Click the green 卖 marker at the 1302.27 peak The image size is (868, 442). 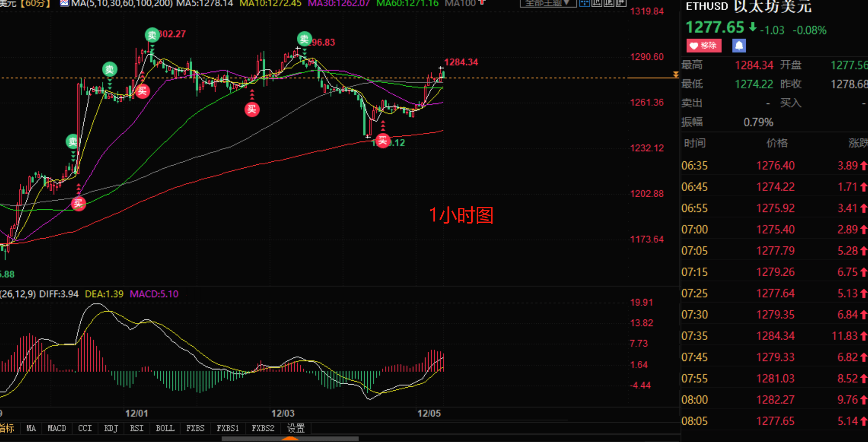[x=152, y=35]
